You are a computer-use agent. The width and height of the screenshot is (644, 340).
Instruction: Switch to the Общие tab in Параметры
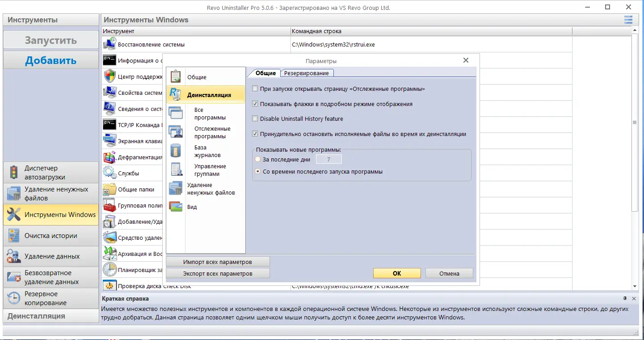pyautogui.click(x=265, y=73)
